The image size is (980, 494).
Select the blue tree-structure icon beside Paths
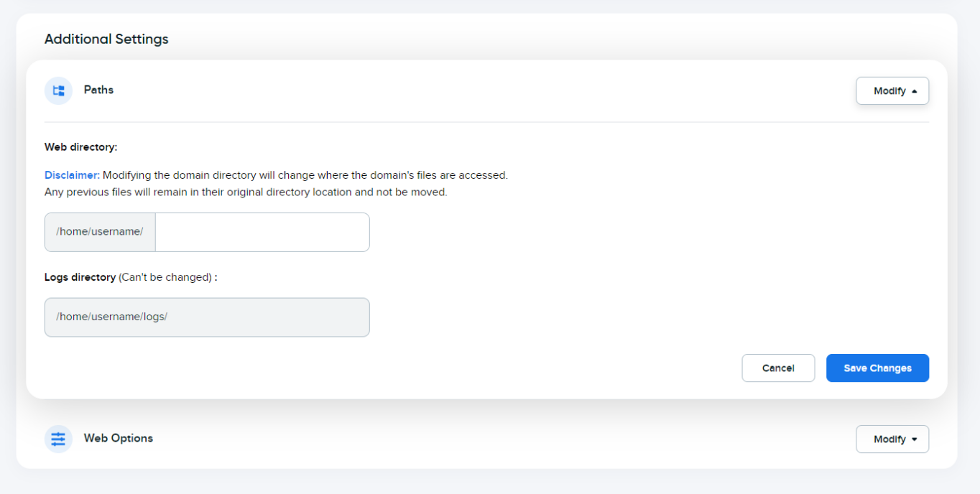click(x=58, y=90)
